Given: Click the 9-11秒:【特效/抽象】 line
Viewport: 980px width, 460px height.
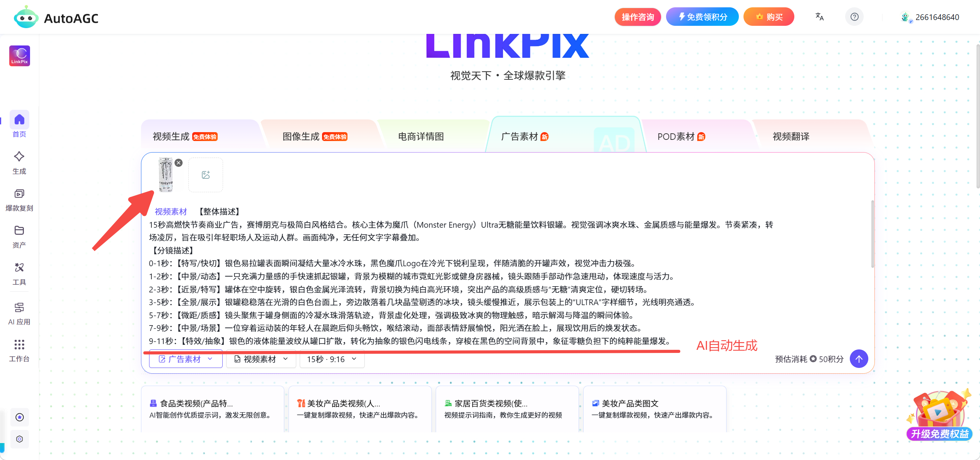Looking at the screenshot, I should [x=411, y=341].
